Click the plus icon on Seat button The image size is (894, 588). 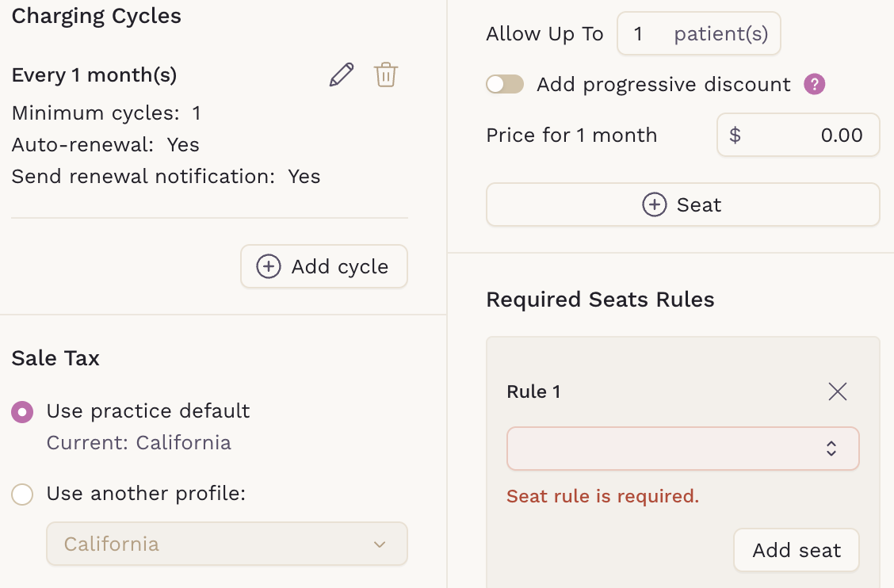[654, 205]
